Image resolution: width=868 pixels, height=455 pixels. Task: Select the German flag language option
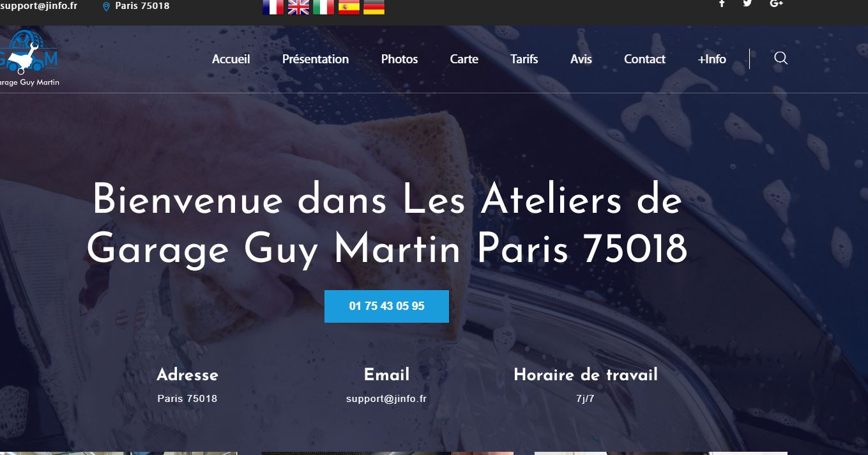click(374, 7)
